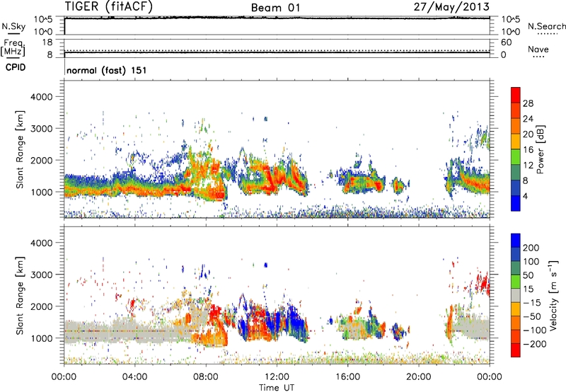Click the '-15' Velocity colorbar tick
Image resolution: width=566 pixels, height=392 pixels.
point(532,303)
